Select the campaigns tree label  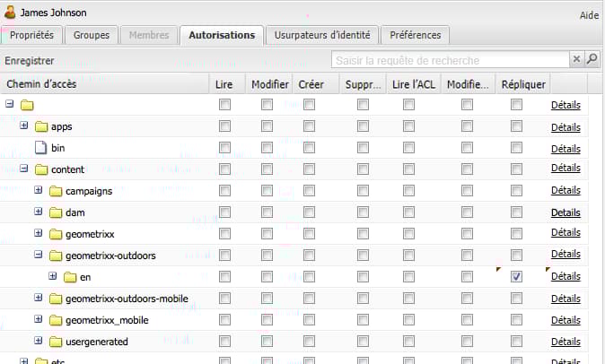(89, 192)
